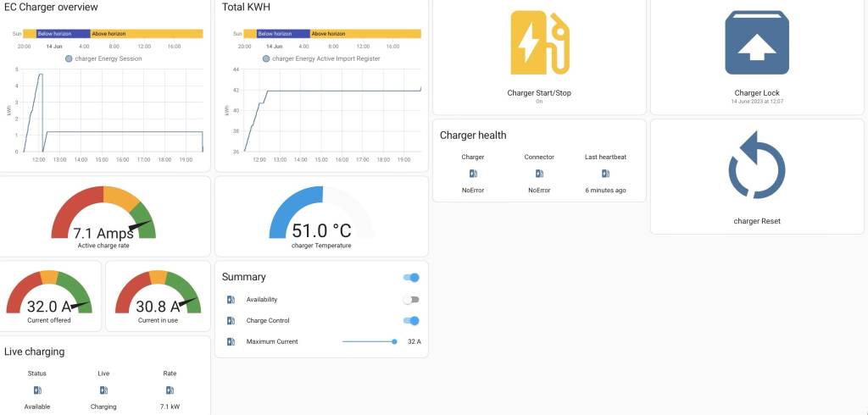868x415 pixels.
Task: Open the Connector status icon in Charger health
Action: (x=539, y=174)
